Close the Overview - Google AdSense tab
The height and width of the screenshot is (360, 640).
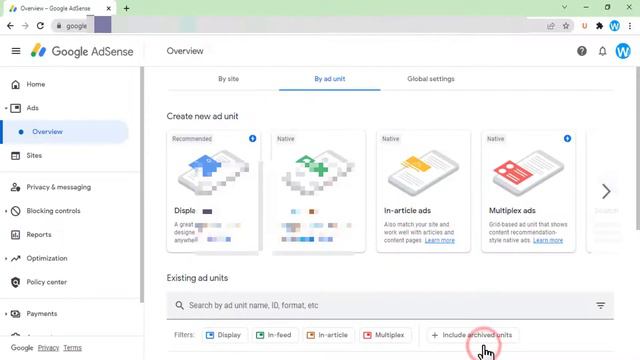[109, 8]
